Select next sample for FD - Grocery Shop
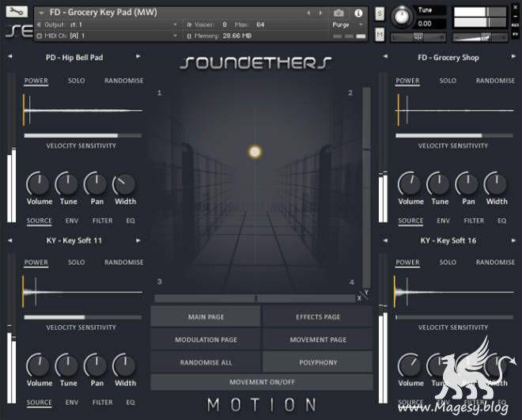The height and width of the screenshot is (420, 522). [x=513, y=57]
